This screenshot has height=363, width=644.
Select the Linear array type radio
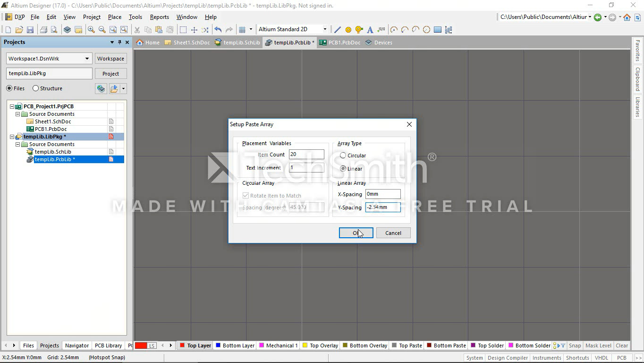click(x=343, y=169)
